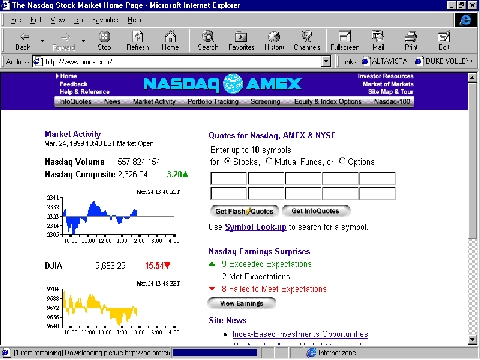Open the Search toolbar icon
Image resolution: width=480 pixels, height=360 pixels.
(208, 36)
